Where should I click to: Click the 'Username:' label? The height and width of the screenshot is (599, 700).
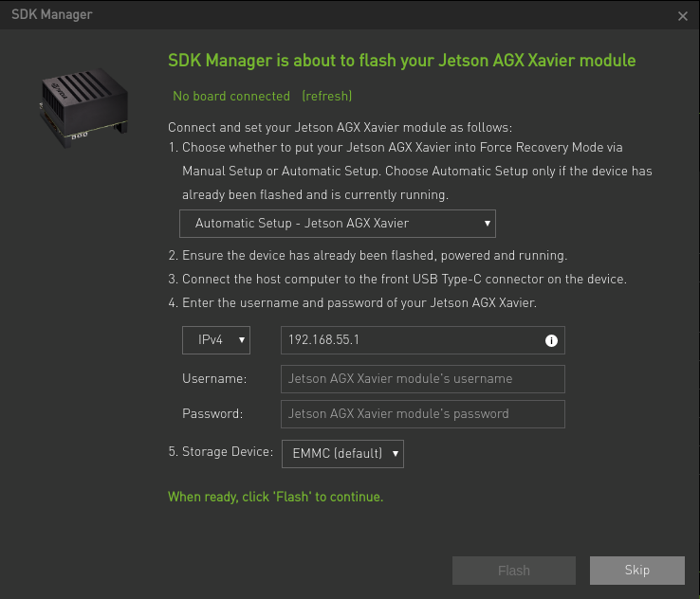click(x=214, y=378)
